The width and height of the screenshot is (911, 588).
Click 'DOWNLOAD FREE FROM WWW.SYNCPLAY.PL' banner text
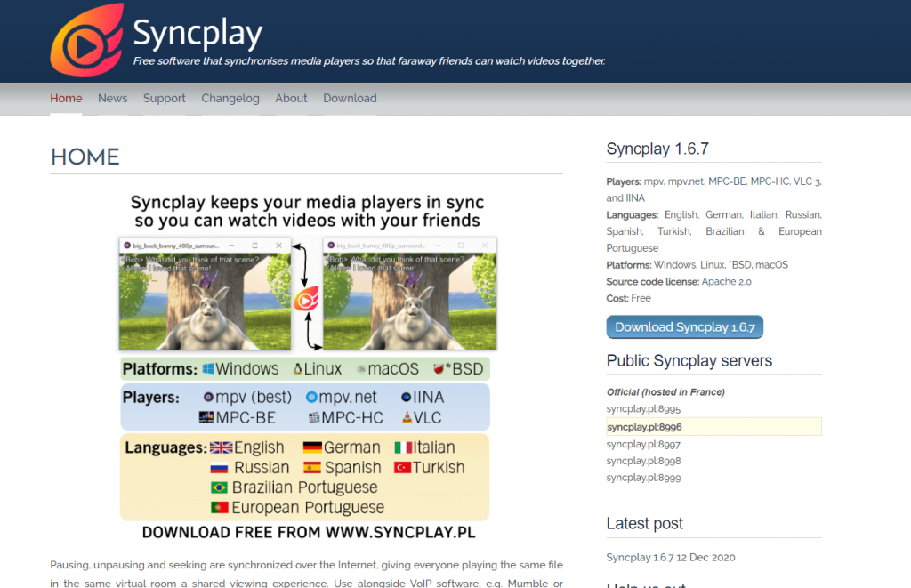point(309,533)
